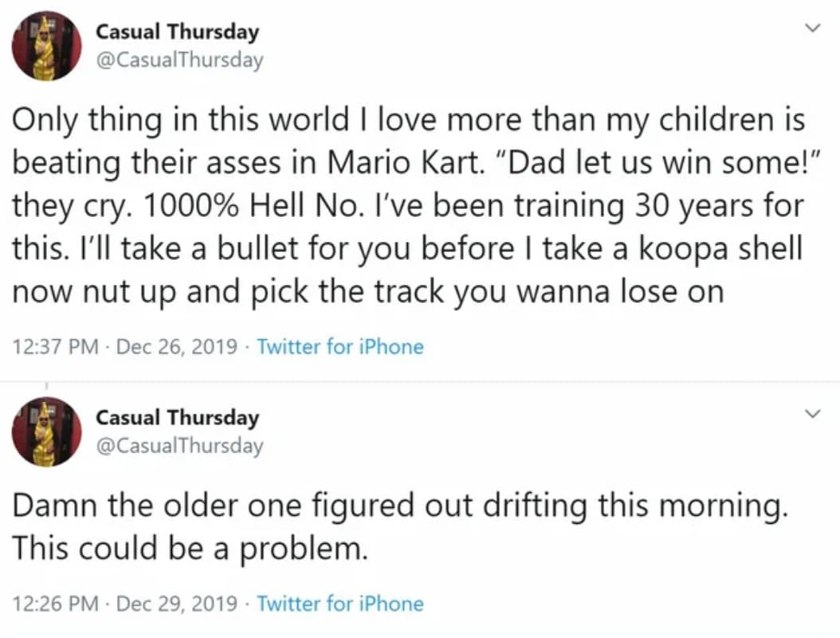
Task: Click the line "This could be a problem."
Action: 190,549
